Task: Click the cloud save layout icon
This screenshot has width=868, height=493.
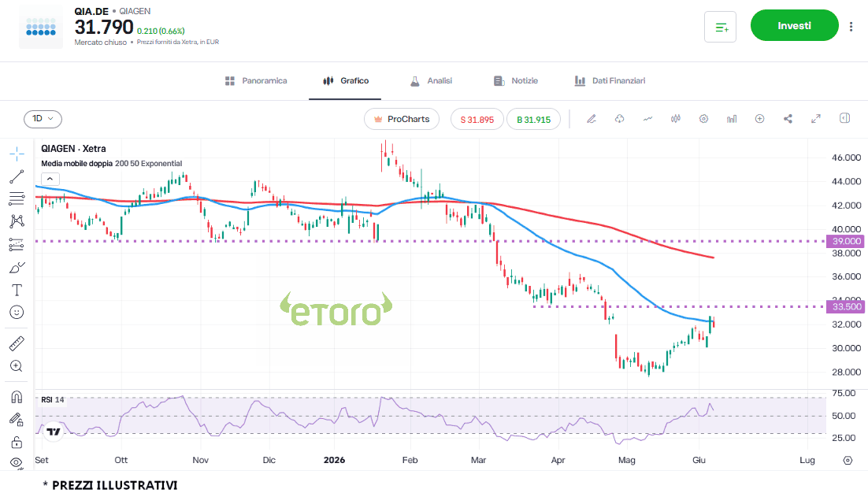Action: (619, 118)
